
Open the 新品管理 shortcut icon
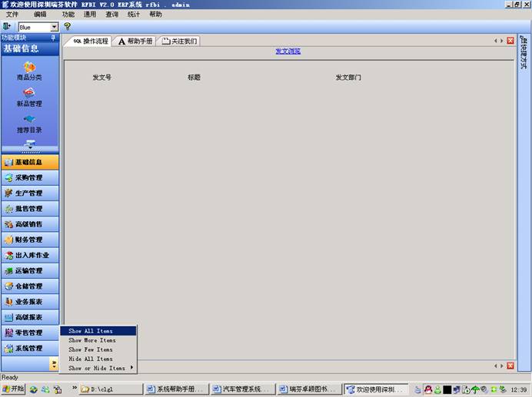click(29, 95)
